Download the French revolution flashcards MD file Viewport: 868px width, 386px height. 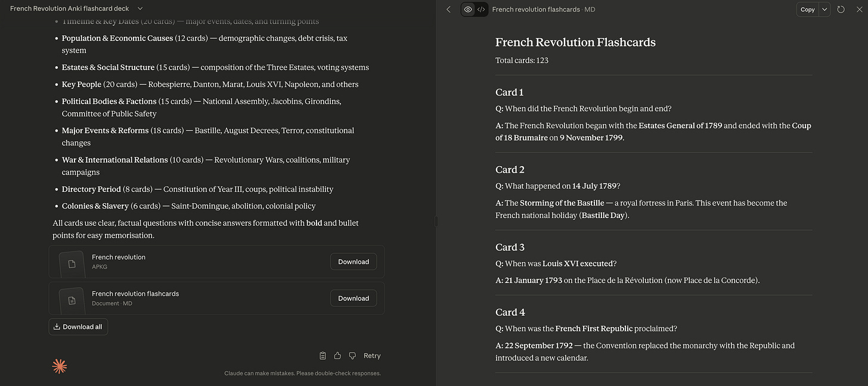(x=354, y=298)
